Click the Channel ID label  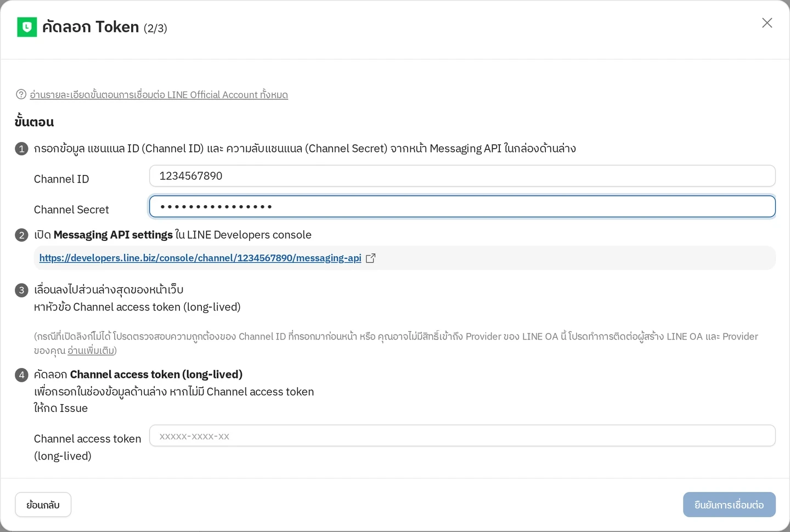[x=61, y=179]
